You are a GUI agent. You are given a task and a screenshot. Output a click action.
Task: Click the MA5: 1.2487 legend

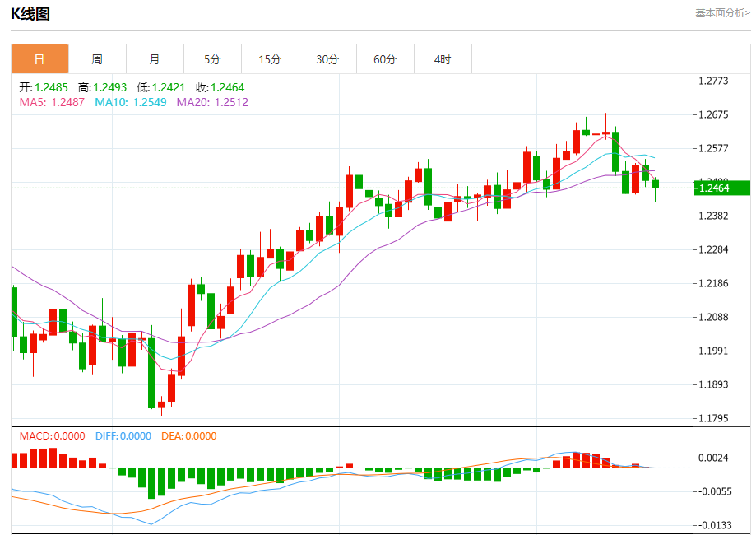coord(52,102)
